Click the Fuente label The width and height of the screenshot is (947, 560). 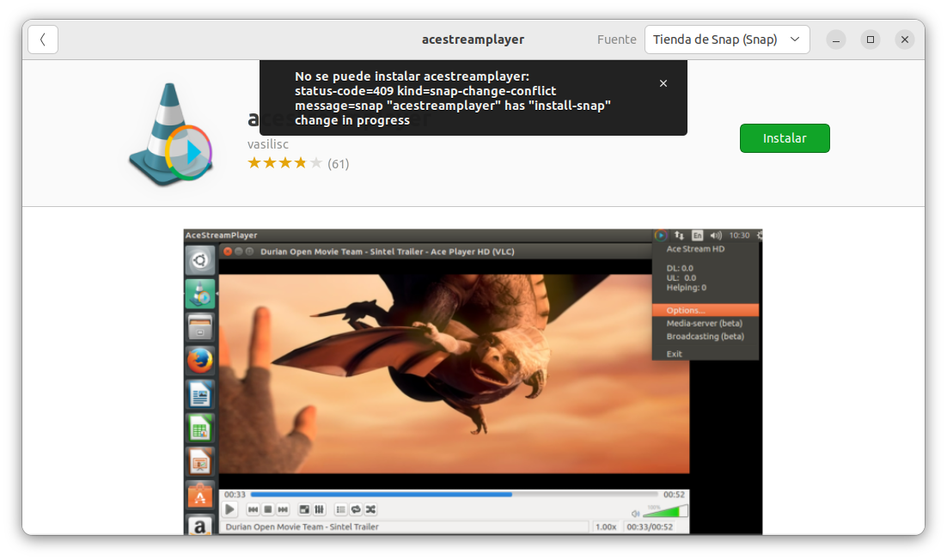click(617, 40)
